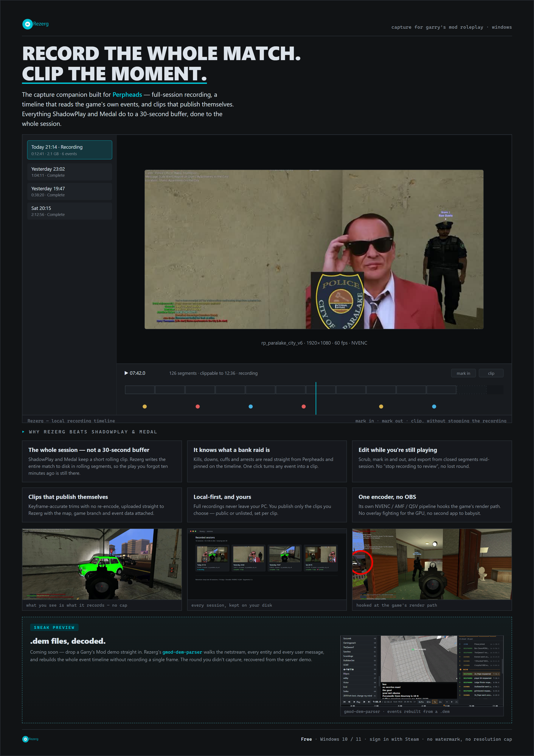Select the red event dot just before the playhead
Viewport: 534px width, 756px height.
click(304, 406)
